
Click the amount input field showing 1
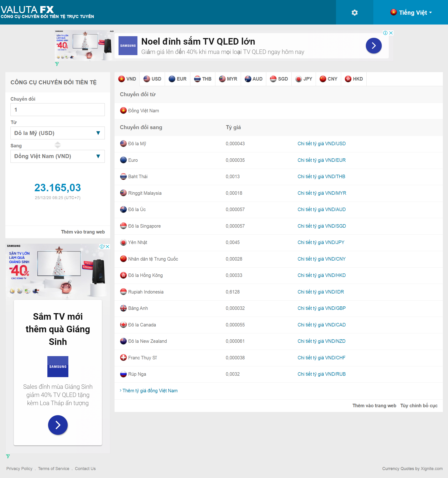pyautogui.click(x=57, y=110)
